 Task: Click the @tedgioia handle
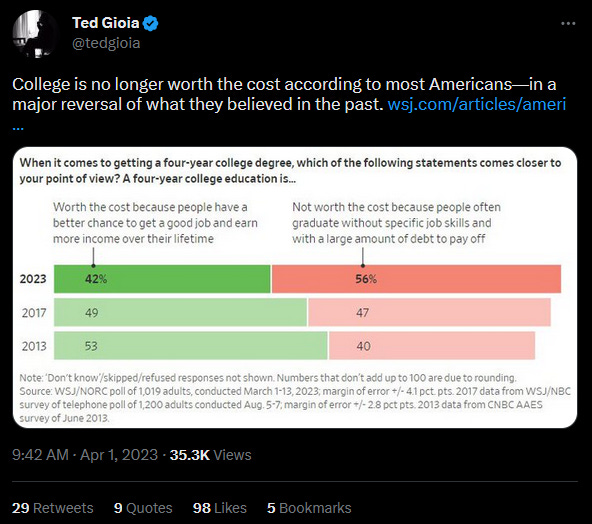pyautogui.click(x=106, y=43)
